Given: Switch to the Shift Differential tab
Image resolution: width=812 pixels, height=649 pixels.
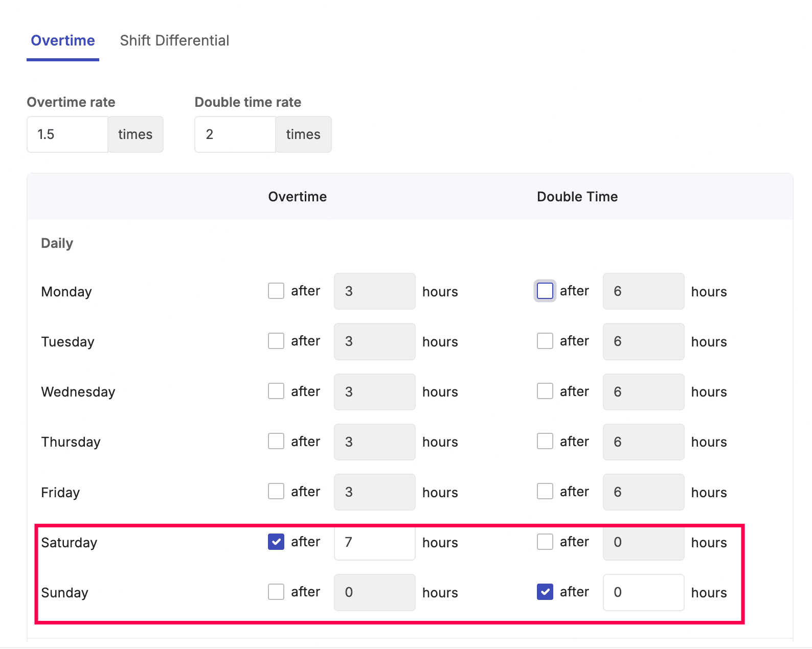Looking at the screenshot, I should 174,41.
